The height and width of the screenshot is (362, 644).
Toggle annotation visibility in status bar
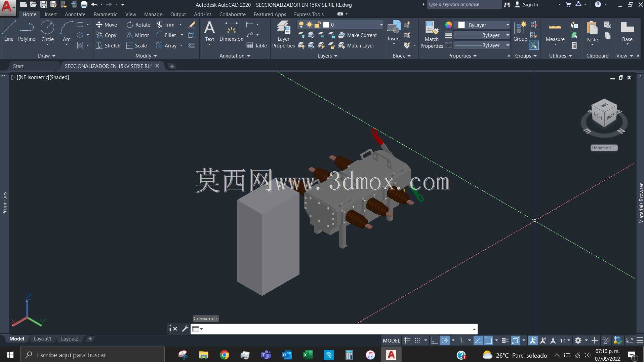533,340
